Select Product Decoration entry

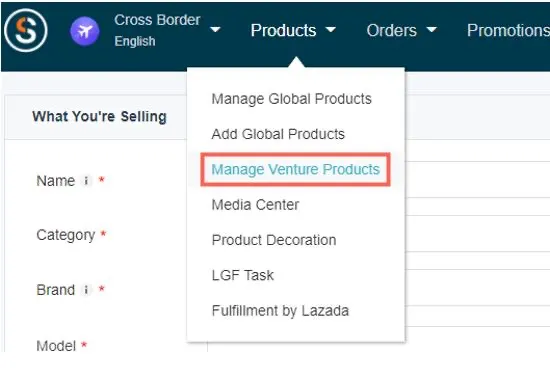[274, 240]
